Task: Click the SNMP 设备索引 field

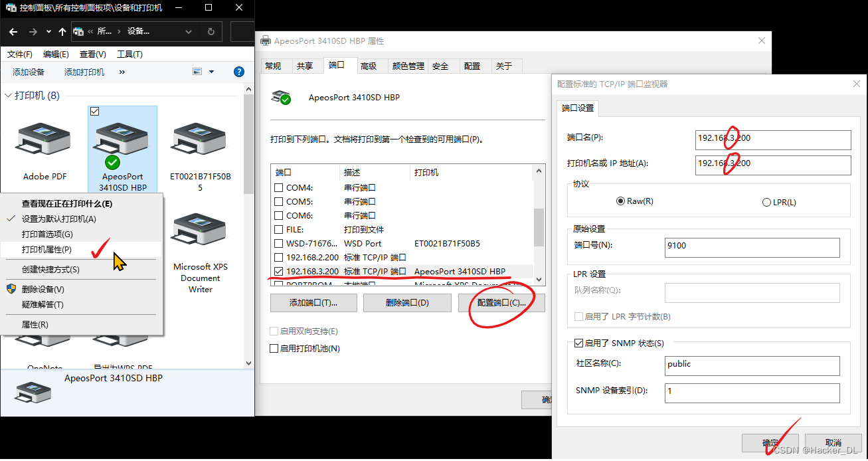Action: (x=752, y=393)
